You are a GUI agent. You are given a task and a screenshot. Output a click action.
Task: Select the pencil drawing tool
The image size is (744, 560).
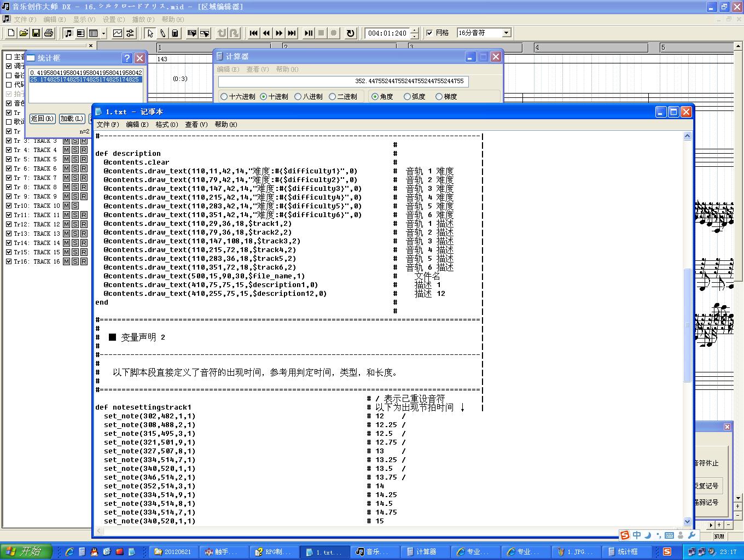click(162, 33)
